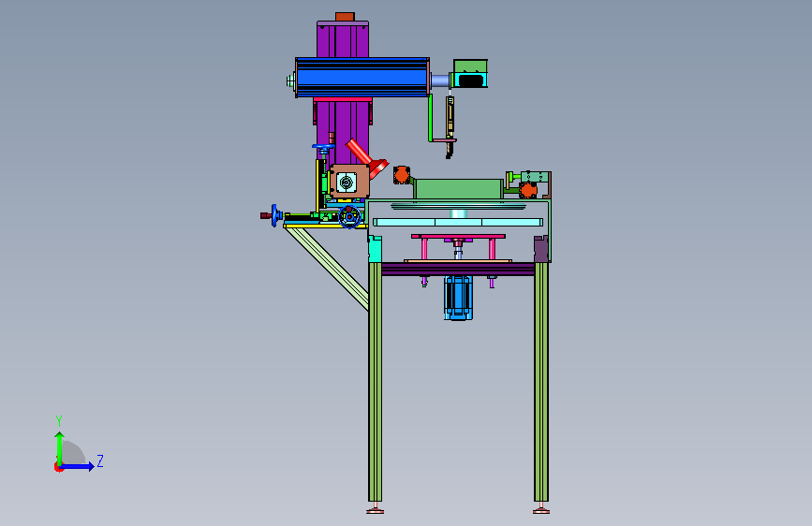The image size is (812, 526).
Task: Pick the cyan corner block atop the left leg
Action: pyautogui.click(x=375, y=249)
